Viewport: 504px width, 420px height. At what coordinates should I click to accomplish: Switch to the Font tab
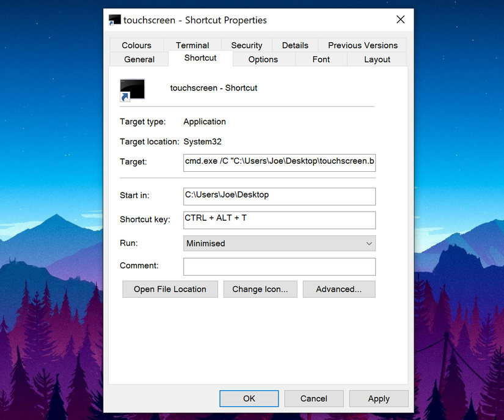click(x=321, y=59)
